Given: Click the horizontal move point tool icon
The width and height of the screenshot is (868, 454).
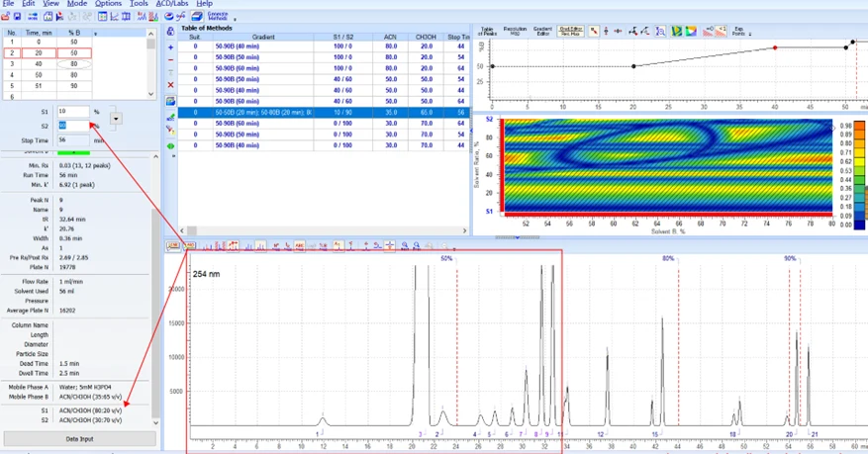Looking at the screenshot, I should point(618,32).
